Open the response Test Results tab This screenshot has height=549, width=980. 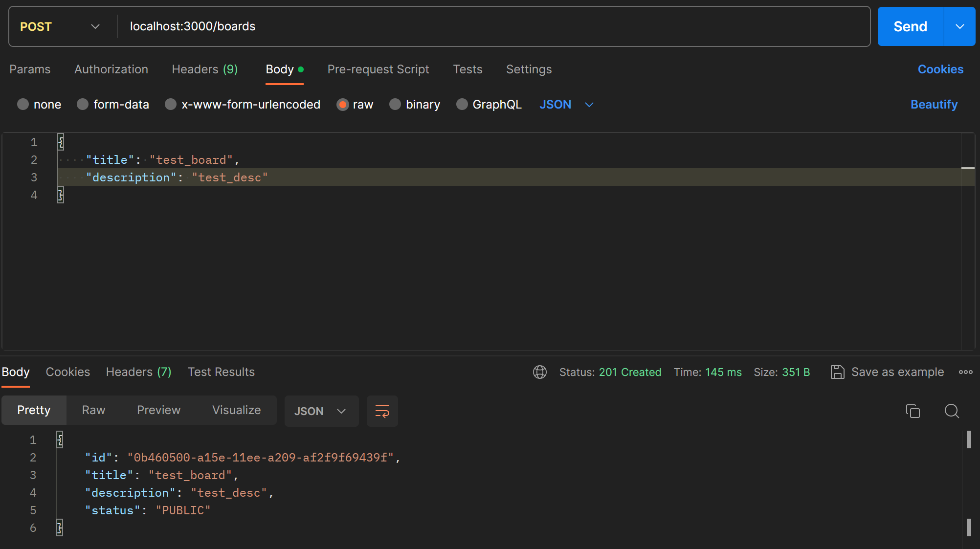(x=221, y=372)
